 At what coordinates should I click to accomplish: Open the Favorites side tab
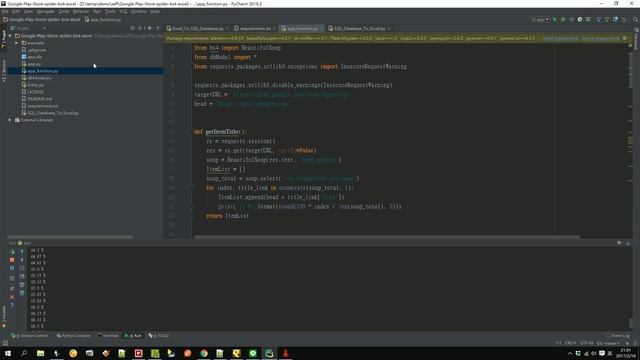point(4,316)
